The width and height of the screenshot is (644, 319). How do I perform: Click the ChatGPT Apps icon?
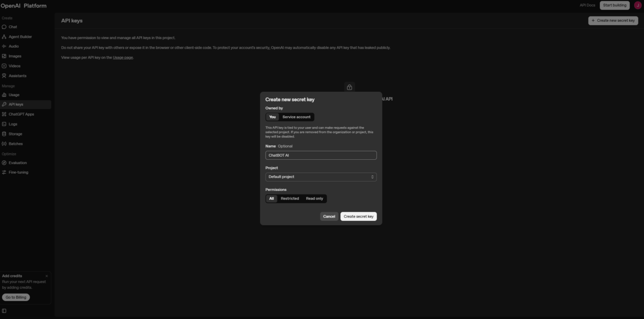click(x=4, y=114)
